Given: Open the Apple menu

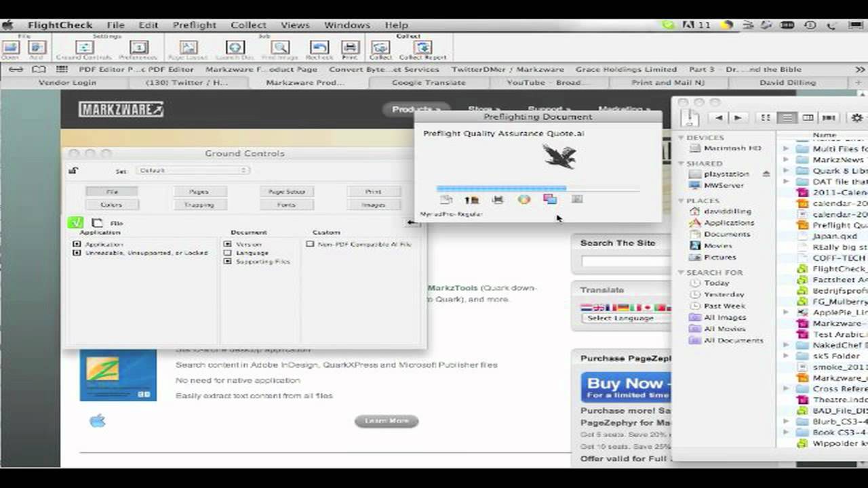Looking at the screenshot, I should pos(8,25).
